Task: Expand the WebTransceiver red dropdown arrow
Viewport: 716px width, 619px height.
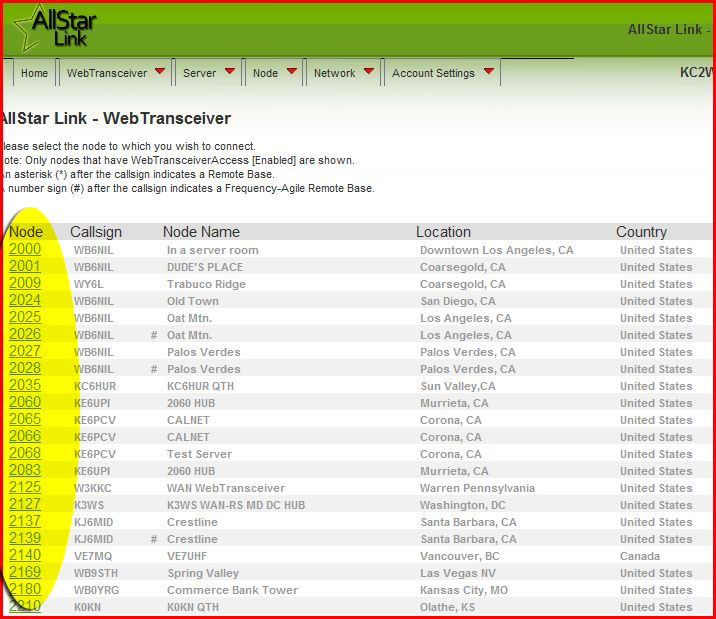Action: (x=160, y=71)
